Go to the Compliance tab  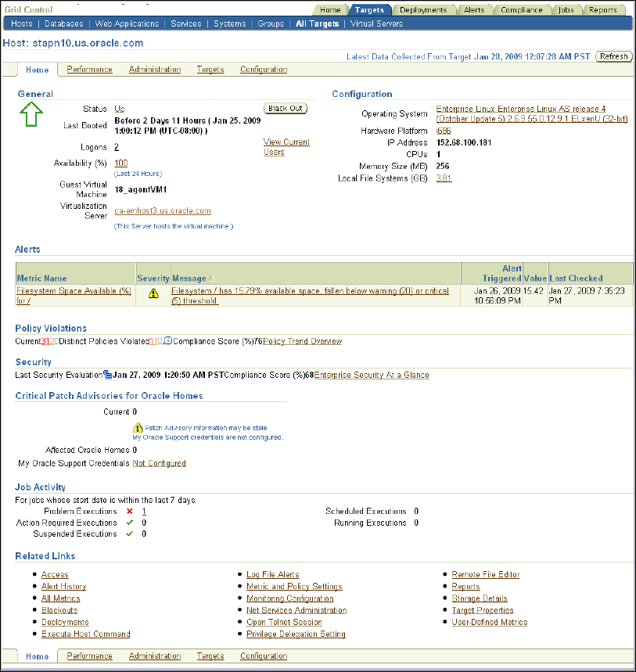tap(521, 10)
